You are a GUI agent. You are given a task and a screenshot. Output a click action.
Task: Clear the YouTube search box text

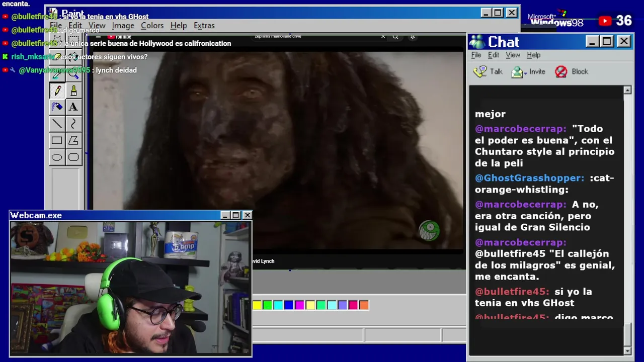pyautogui.click(x=383, y=36)
